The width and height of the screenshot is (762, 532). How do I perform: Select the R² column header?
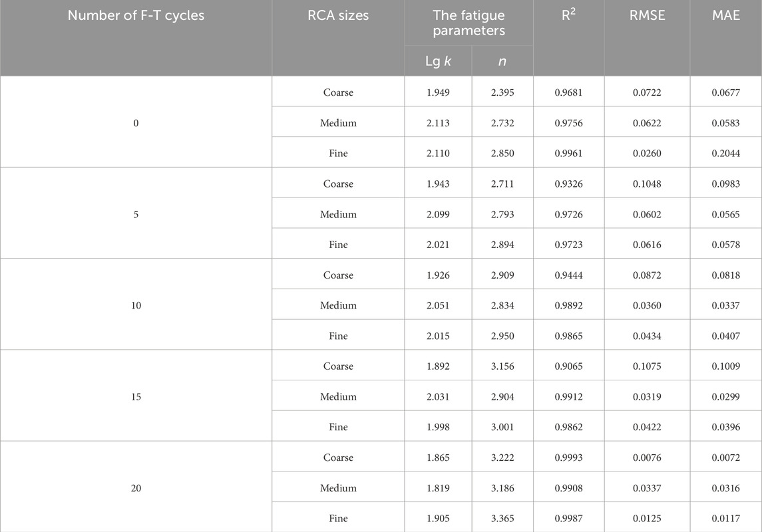[568, 38]
